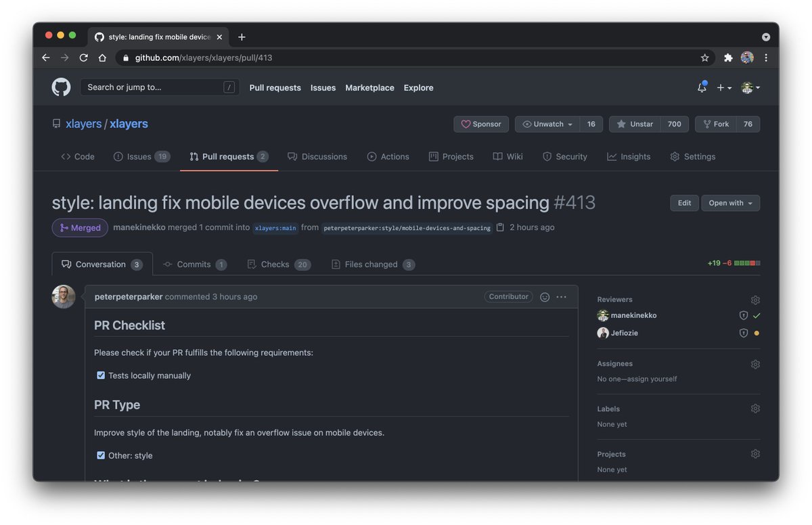Toggle the Other: style checkbox
This screenshot has width=812, height=525.
pos(101,455)
